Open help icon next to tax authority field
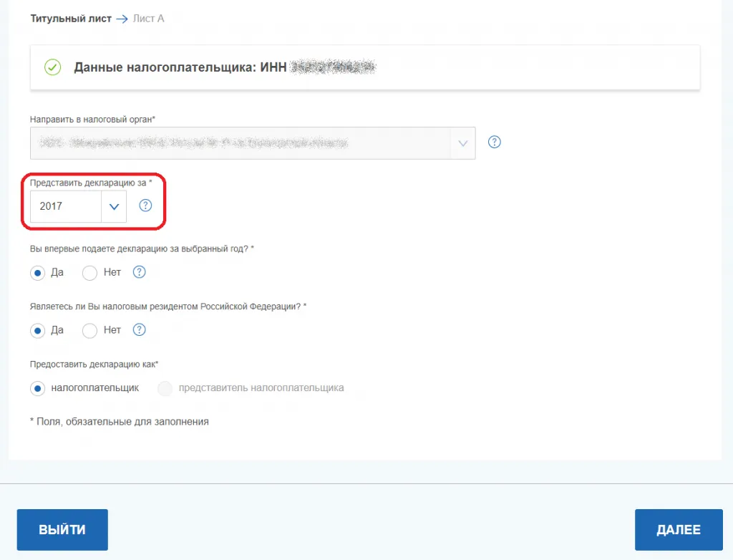 coord(494,142)
